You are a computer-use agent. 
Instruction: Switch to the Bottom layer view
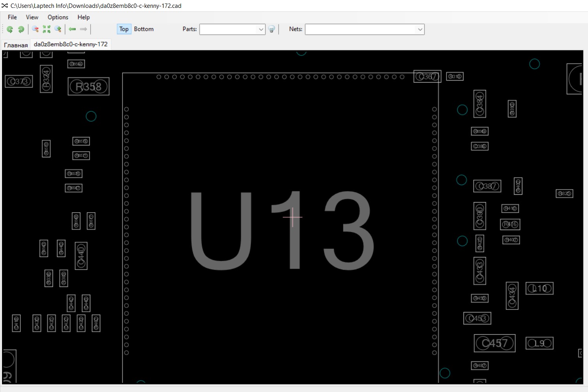144,29
